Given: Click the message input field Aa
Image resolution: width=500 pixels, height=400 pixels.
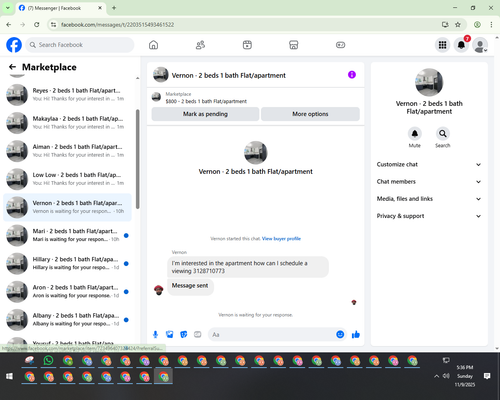Looking at the screenshot, I should coord(272,334).
